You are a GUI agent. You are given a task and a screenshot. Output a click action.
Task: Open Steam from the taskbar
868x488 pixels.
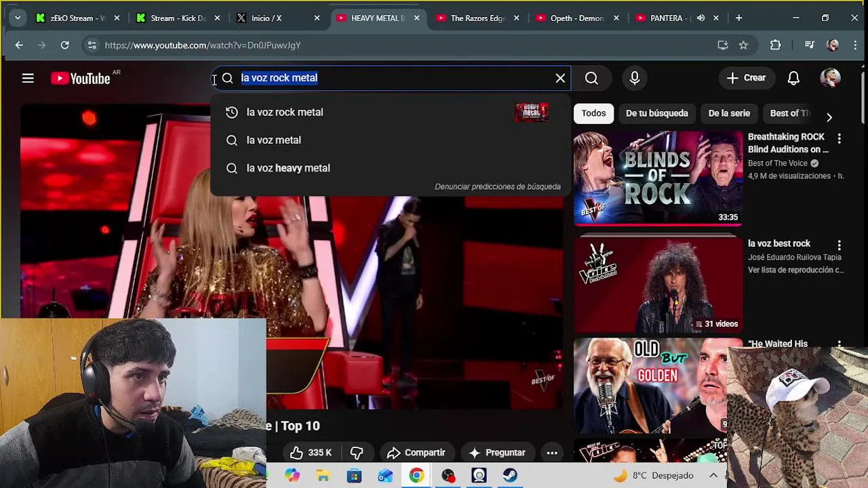(x=510, y=475)
